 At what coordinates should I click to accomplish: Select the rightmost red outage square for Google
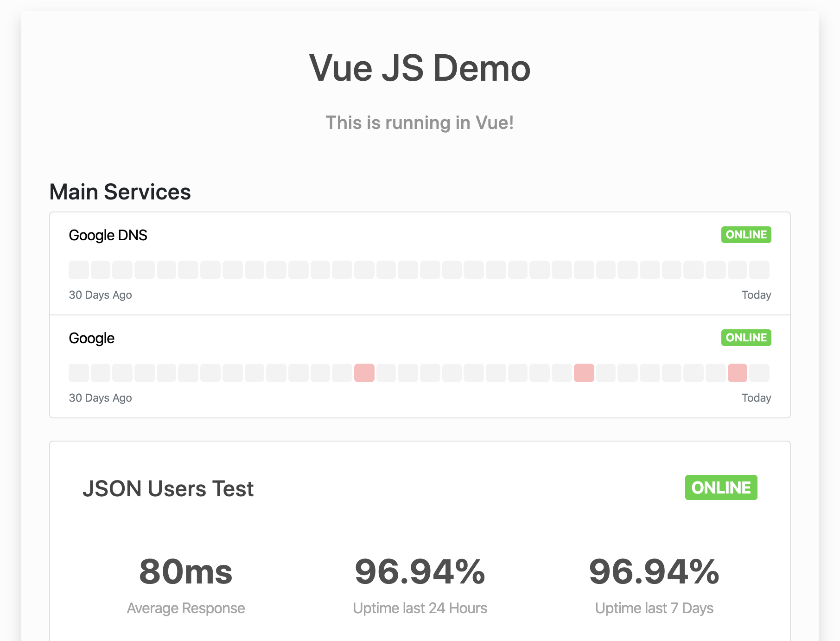(738, 372)
